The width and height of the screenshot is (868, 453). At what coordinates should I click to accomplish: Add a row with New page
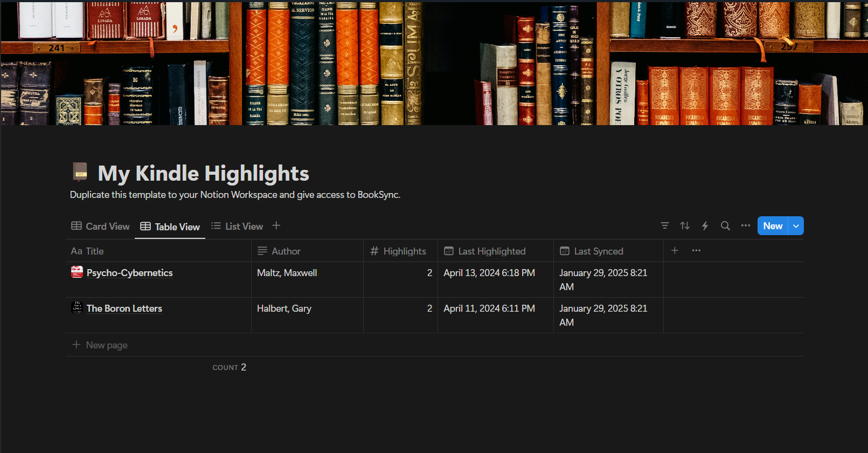click(100, 345)
